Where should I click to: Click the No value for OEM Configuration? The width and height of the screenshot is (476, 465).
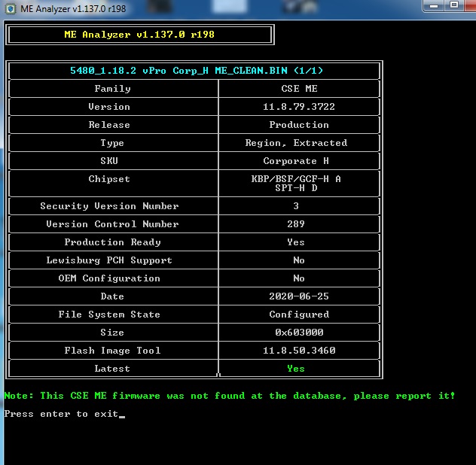(x=299, y=278)
